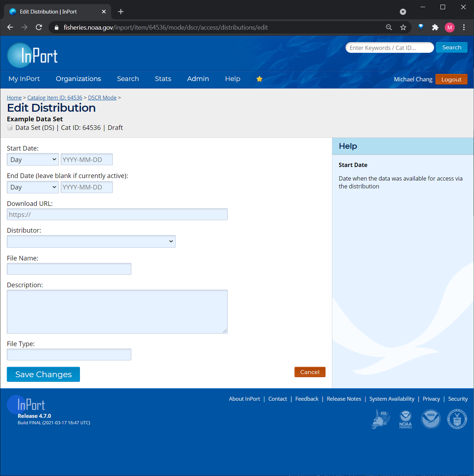Viewport: 474px width, 476px height.
Task: Open the favorites star in navigation bar
Action: click(x=259, y=79)
